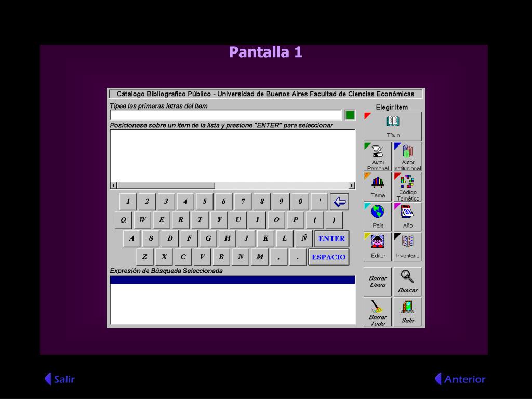Click the list horizontal scrollbar thumb
Image resolution: width=532 pixels, height=399 pixels.
click(166, 185)
